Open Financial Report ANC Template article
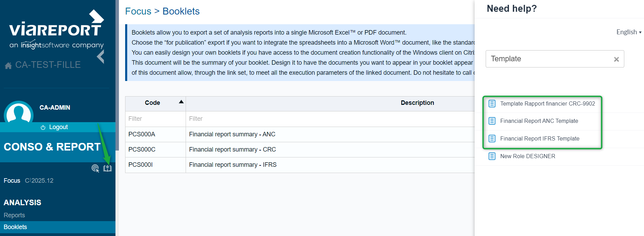Viewport: 644px width, 236px height. pos(539,121)
